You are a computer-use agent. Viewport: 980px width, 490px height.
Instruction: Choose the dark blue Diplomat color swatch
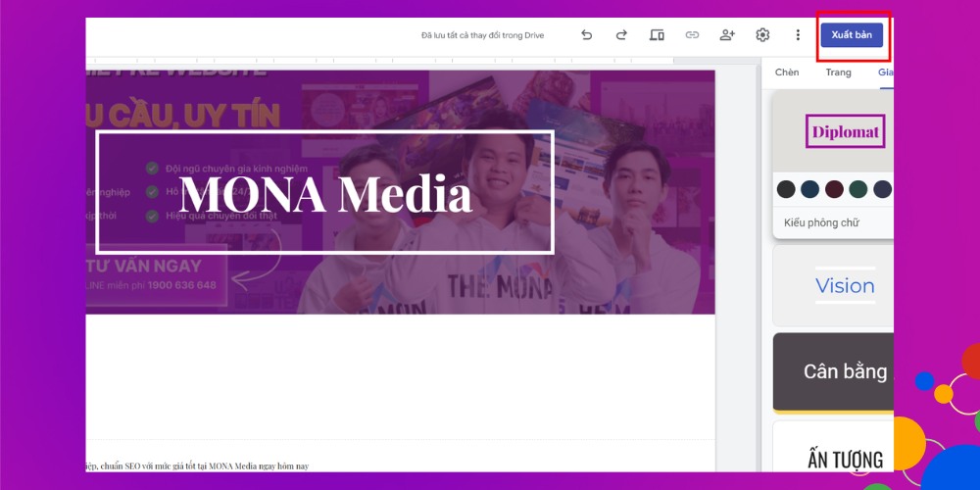coord(810,189)
